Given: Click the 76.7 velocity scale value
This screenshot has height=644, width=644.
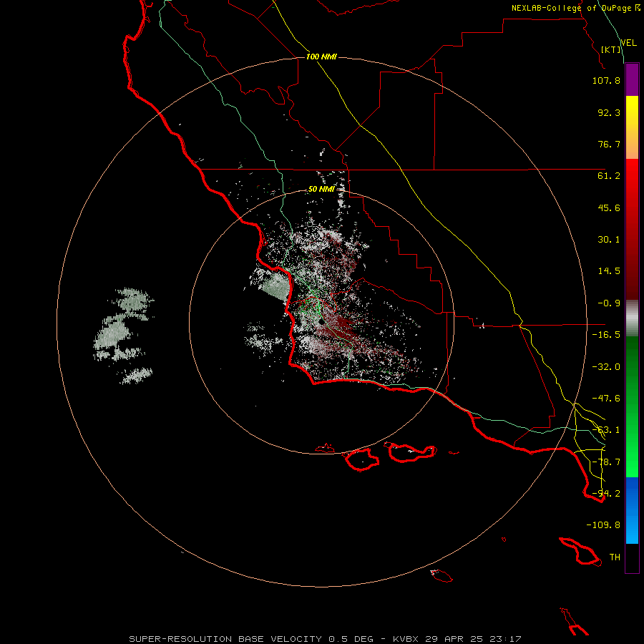Looking at the screenshot, I should tap(609, 144).
